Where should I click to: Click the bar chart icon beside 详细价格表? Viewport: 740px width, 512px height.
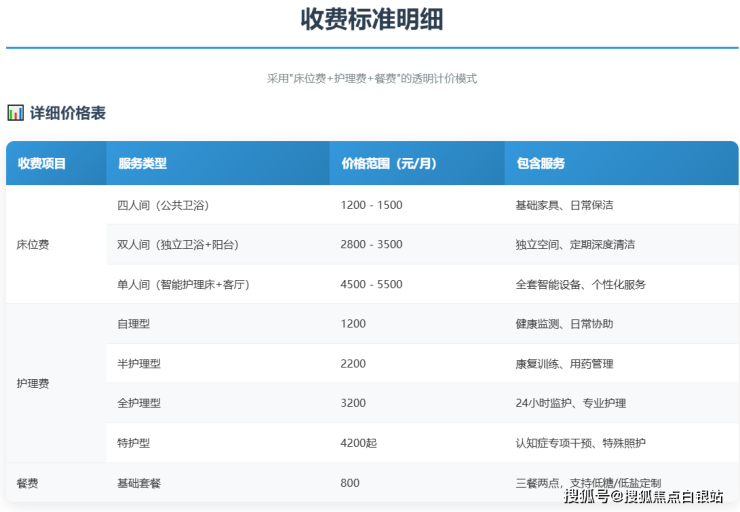15,113
